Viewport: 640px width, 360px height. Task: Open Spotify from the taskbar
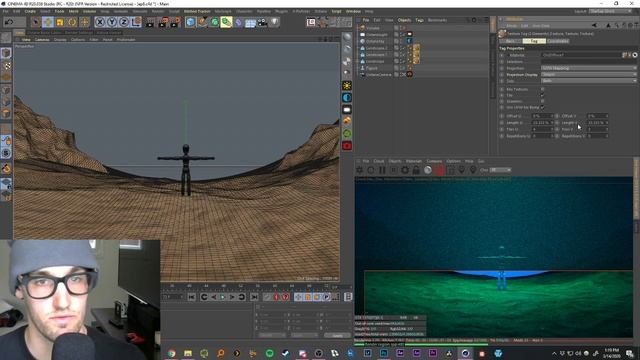pyautogui.click(x=270, y=353)
